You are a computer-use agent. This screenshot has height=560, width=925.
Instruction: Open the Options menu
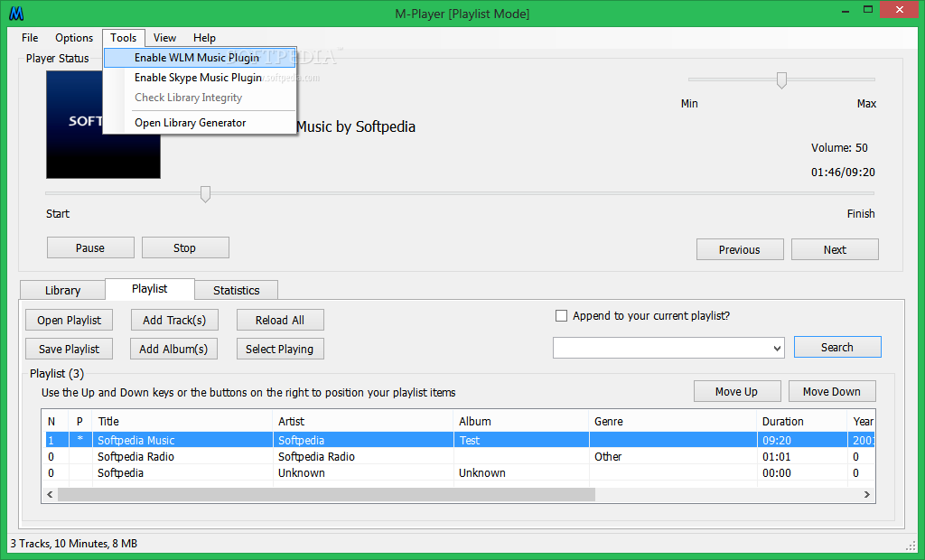point(74,38)
